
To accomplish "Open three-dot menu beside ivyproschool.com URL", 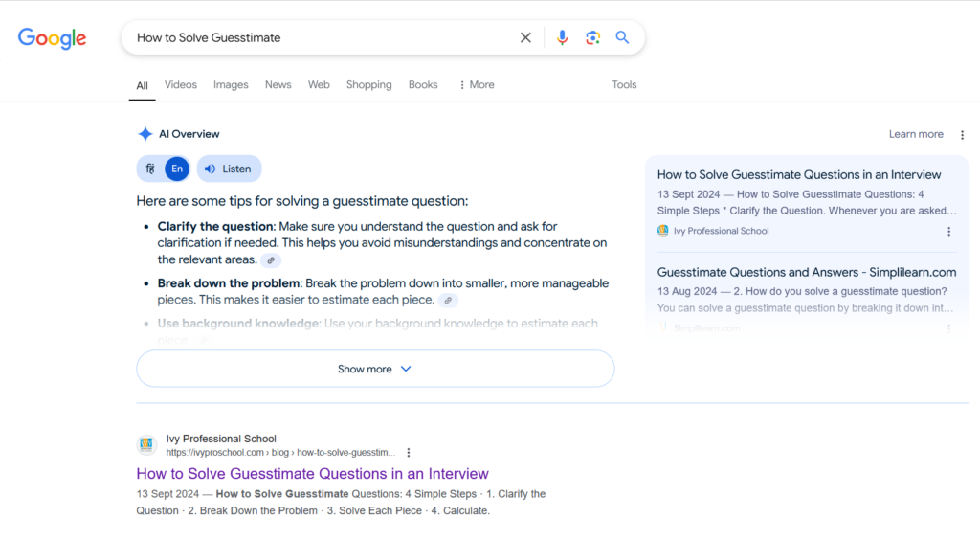I will [x=408, y=452].
